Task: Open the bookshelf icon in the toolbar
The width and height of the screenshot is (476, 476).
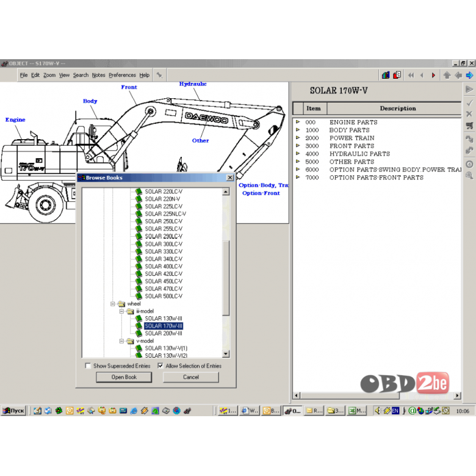Action: click(386, 75)
